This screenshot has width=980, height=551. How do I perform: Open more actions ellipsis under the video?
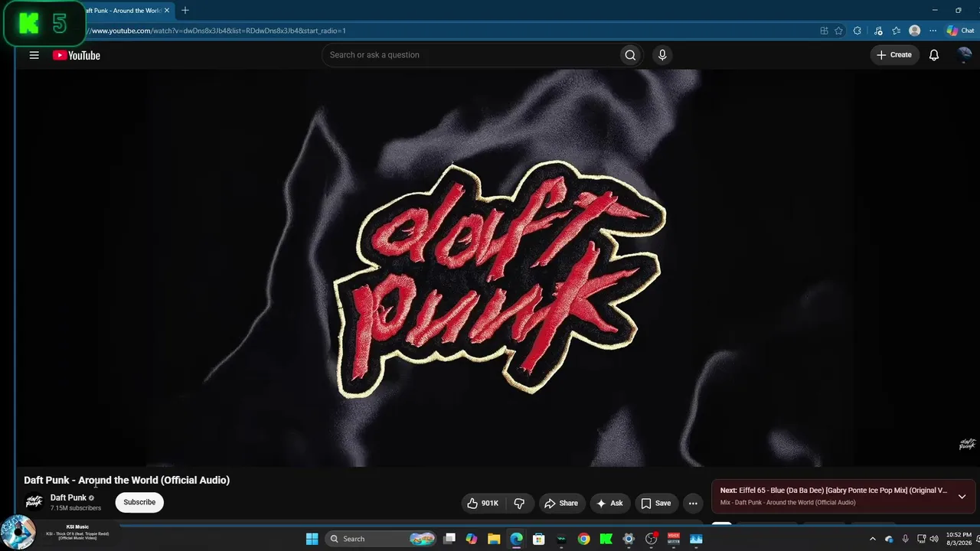693,503
